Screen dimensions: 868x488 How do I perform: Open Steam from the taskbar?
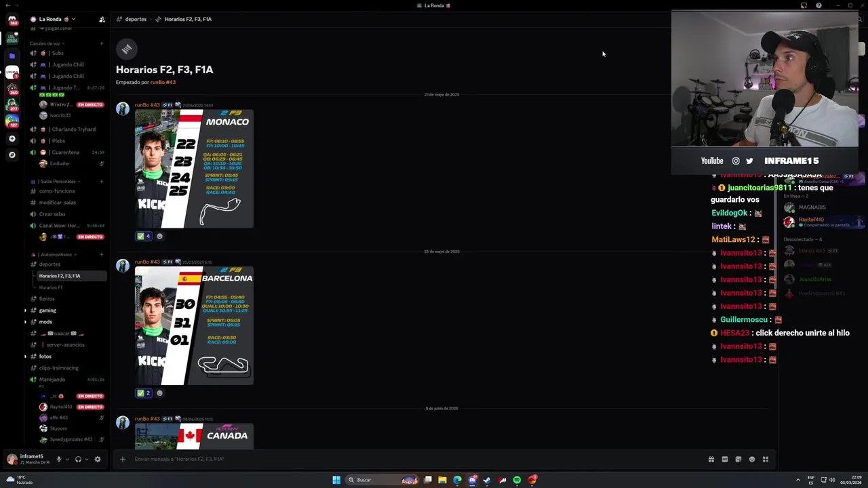click(487, 480)
